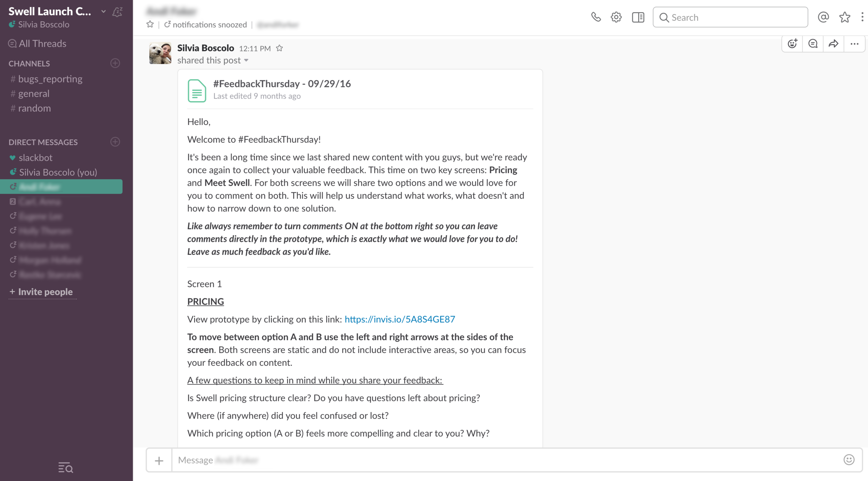The image size is (868, 481).
Task: Attach a file with the plus button
Action: point(159,461)
